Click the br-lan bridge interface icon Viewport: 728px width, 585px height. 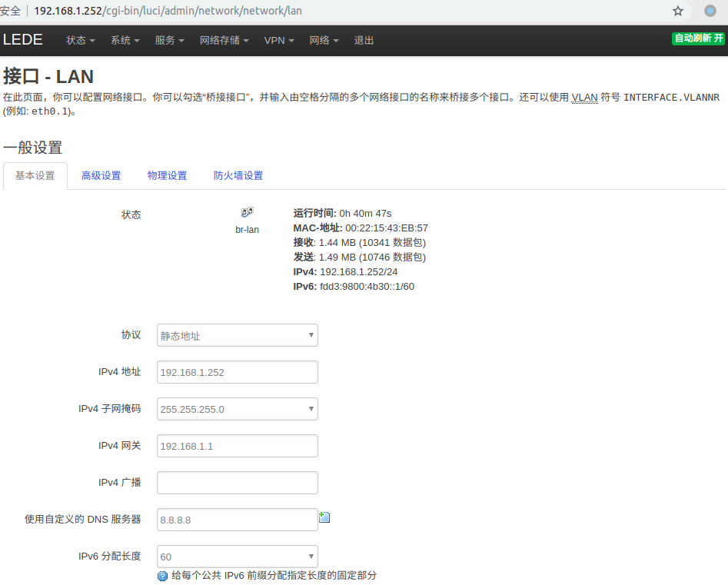pos(247,213)
